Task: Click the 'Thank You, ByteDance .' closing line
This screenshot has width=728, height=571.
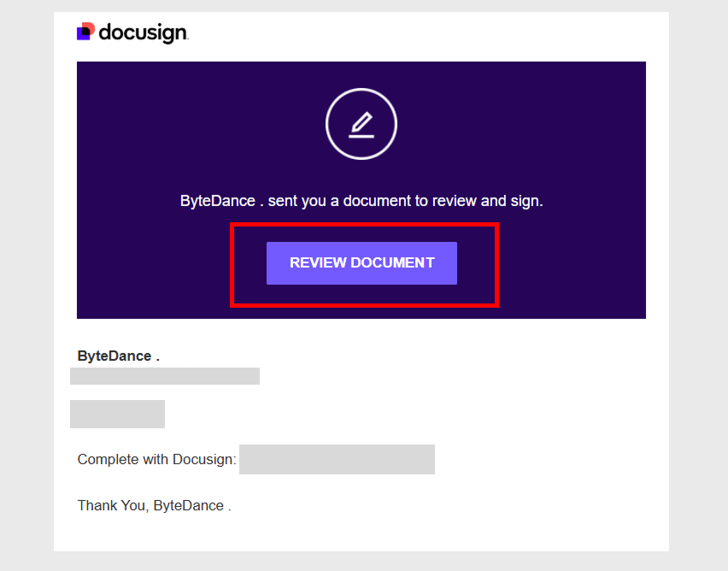Action: pos(154,505)
